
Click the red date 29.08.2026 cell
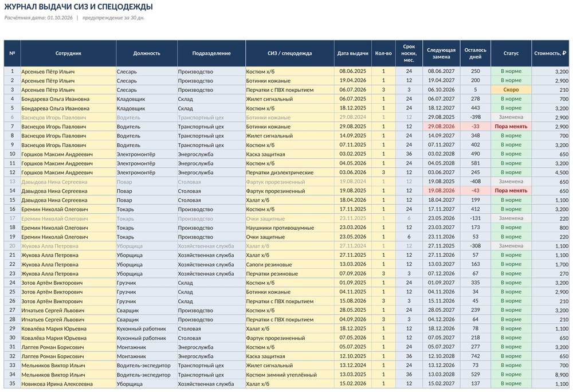pos(441,127)
